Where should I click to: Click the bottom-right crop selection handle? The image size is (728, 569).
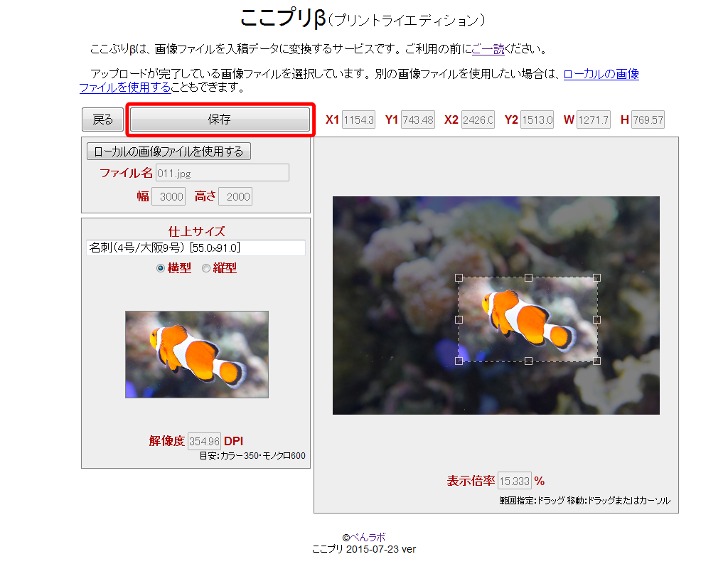pos(597,361)
